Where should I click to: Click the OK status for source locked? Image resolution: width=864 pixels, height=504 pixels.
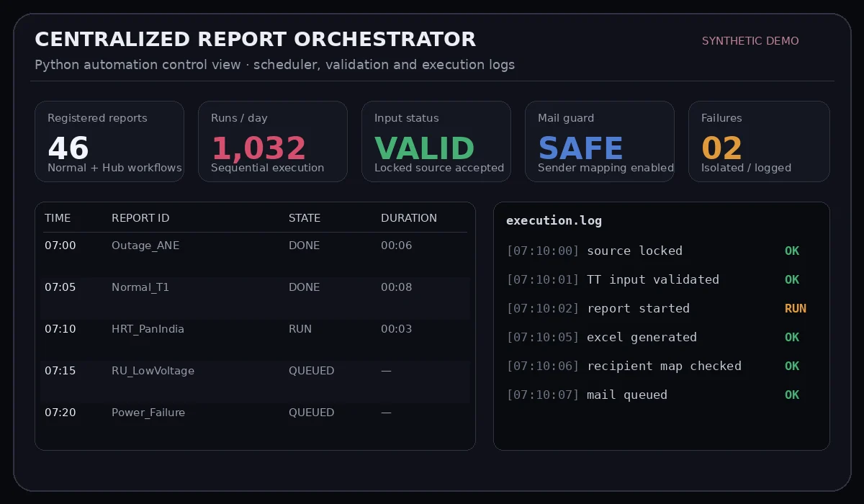click(x=792, y=251)
